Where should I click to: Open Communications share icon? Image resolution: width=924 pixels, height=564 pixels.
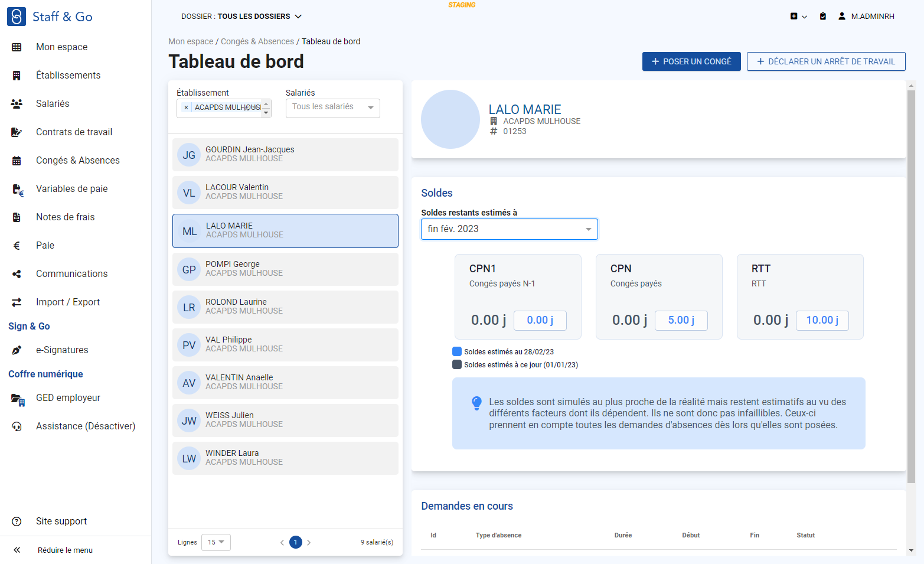[17, 274]
